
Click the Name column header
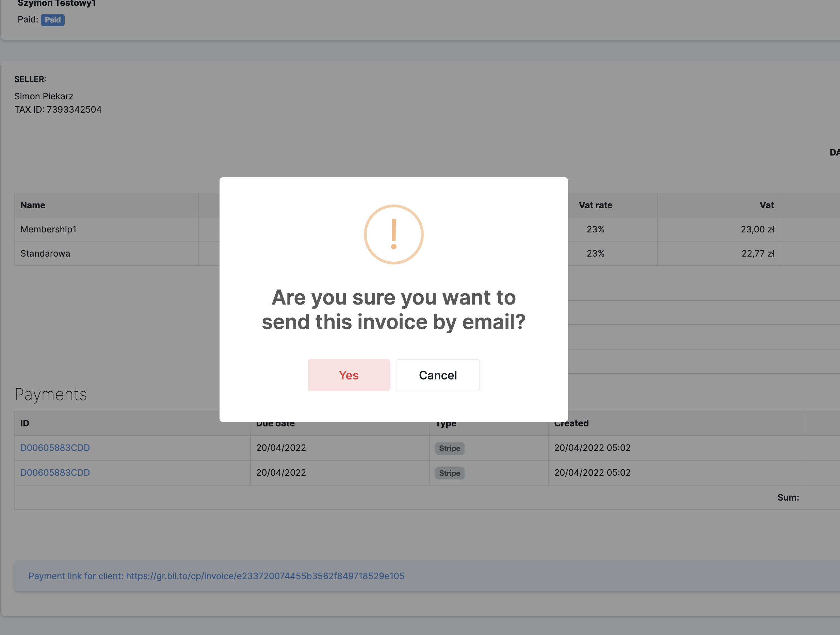click(x=33, y=205)
